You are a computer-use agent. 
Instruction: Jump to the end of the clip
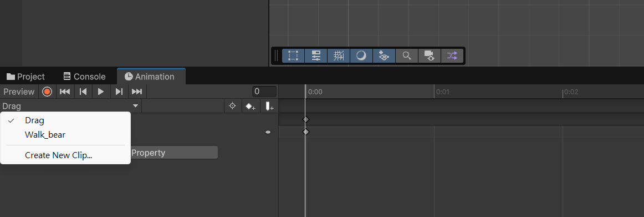pyautogui.click(x=137, y=92)
